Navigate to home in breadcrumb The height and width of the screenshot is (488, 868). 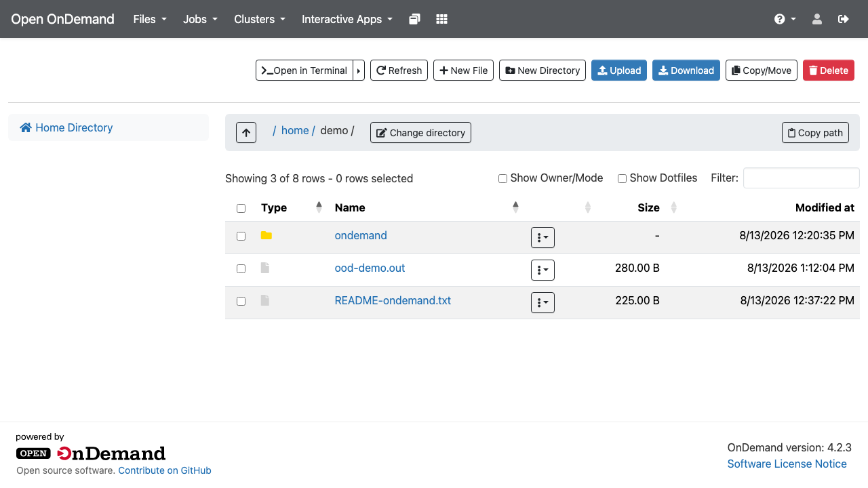[x=295, y=131]
